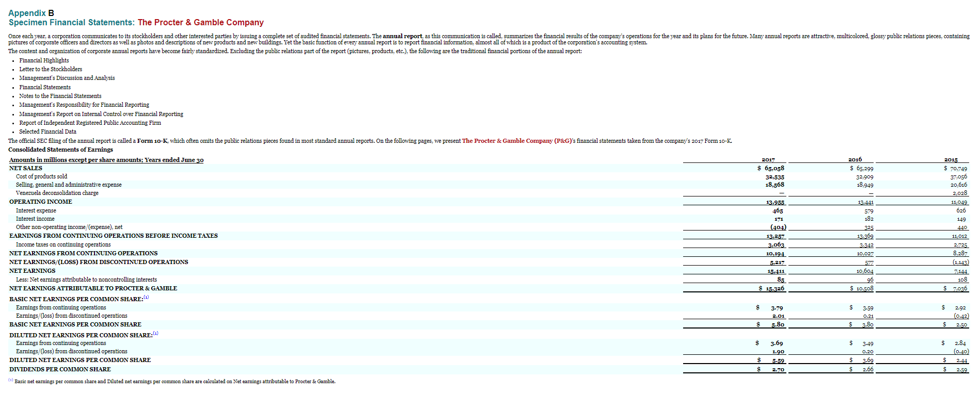
Task: Click "Notes to the Financial Statements" bullet
Action: [x=60, y=96]
